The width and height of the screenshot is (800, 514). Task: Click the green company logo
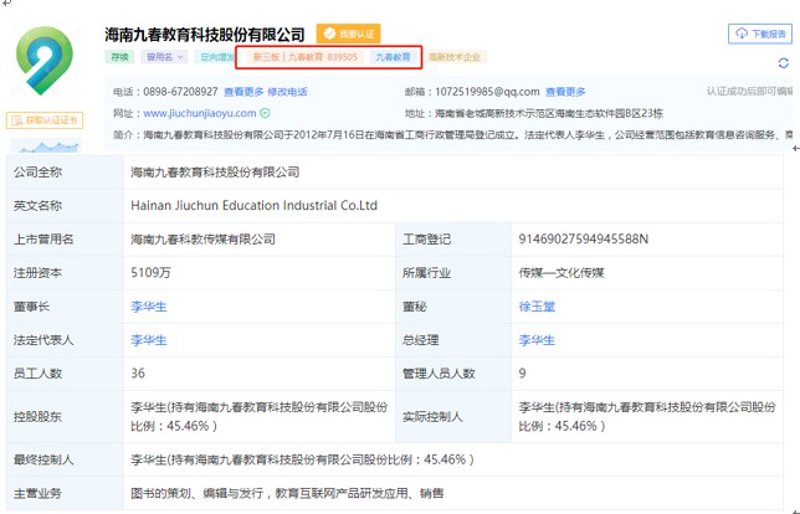[45, 60]
